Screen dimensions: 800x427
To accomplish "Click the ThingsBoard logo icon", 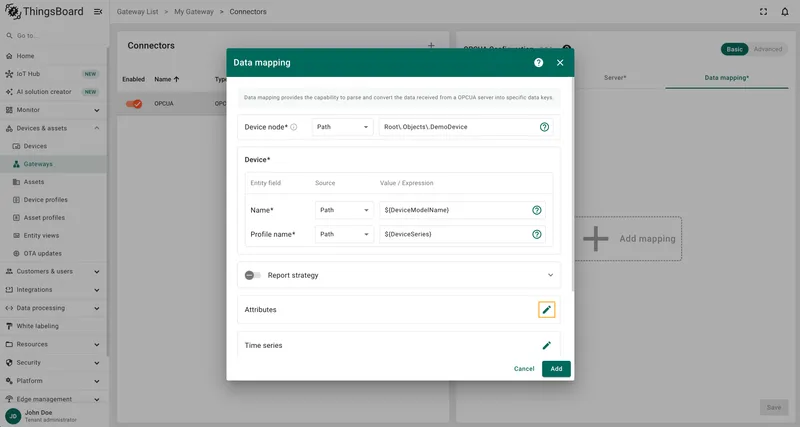I will pos(13,11).
